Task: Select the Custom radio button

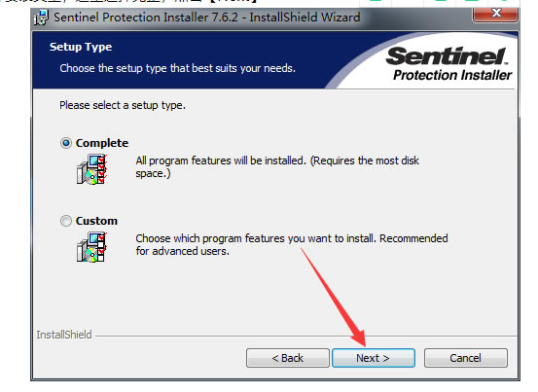Action: pyautogui.click(x=66, y=221)
